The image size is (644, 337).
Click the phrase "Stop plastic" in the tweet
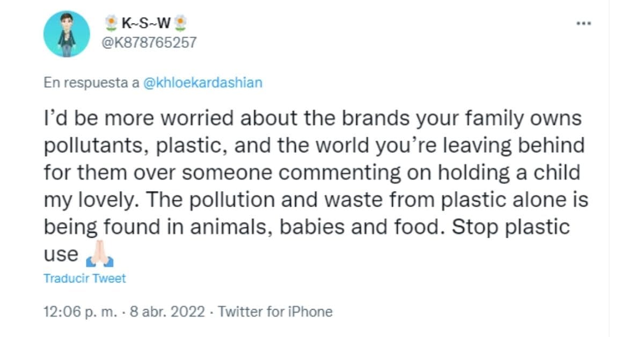[510, 227]
